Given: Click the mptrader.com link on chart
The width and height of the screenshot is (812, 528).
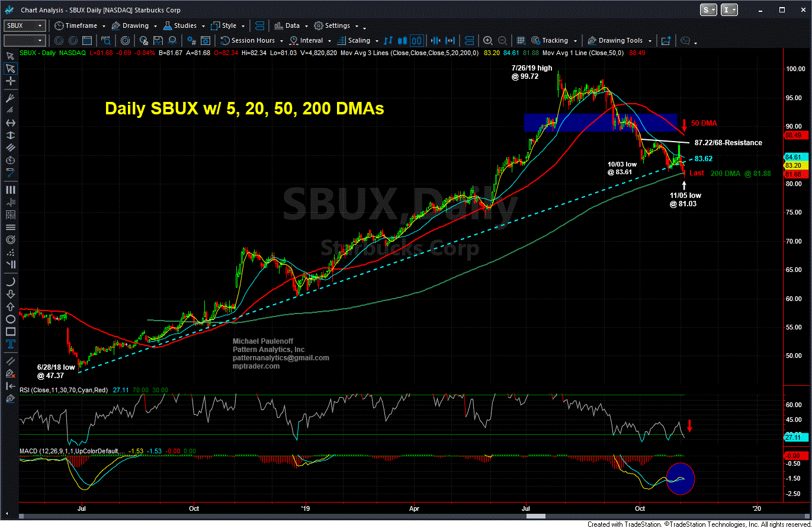Looking at the screenshot, I should point(255,366).
